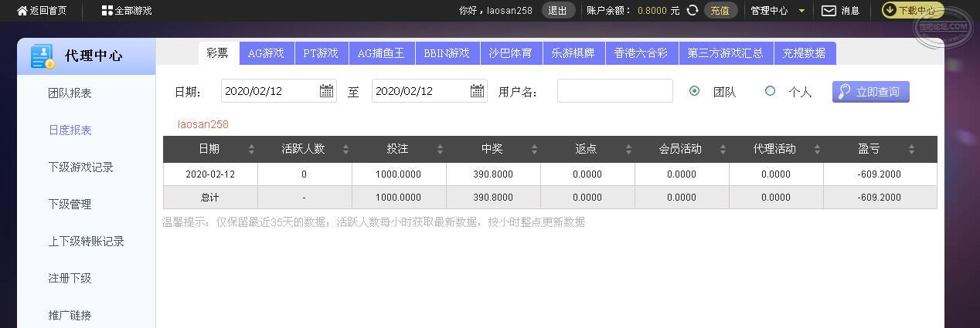Viewport: 980px width, 328px height.
Task: Click the 充值 recharge button
Action: point(720,11)
